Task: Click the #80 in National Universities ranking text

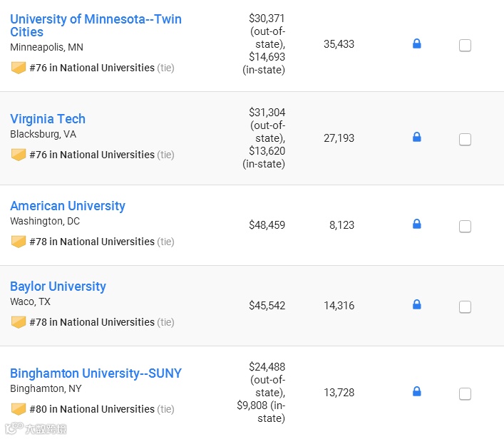Action: point(92,409)
